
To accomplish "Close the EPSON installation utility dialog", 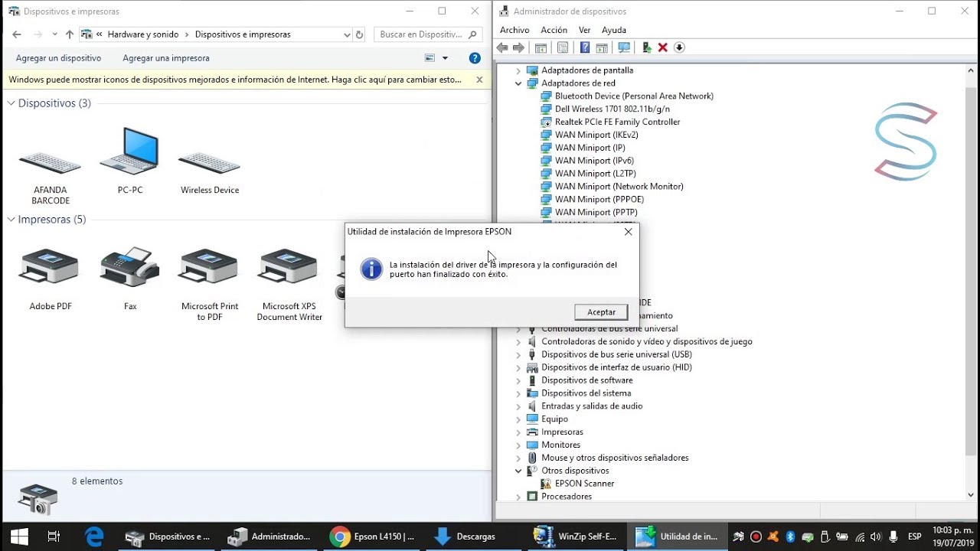I will (x=628, y=232).
